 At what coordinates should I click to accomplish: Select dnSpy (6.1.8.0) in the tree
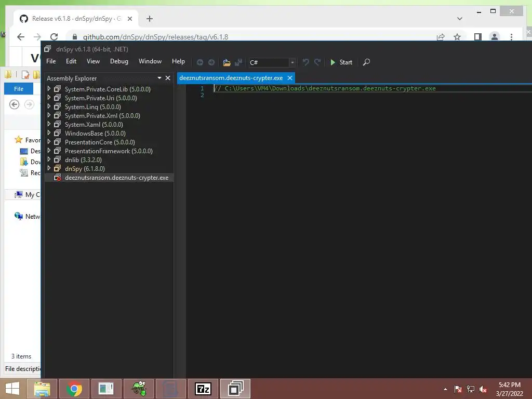[85, 169]
